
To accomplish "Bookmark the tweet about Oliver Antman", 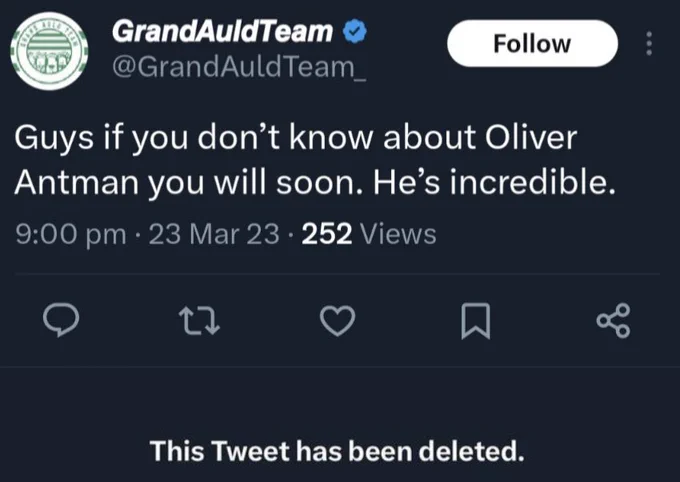I will pos(476,321).
